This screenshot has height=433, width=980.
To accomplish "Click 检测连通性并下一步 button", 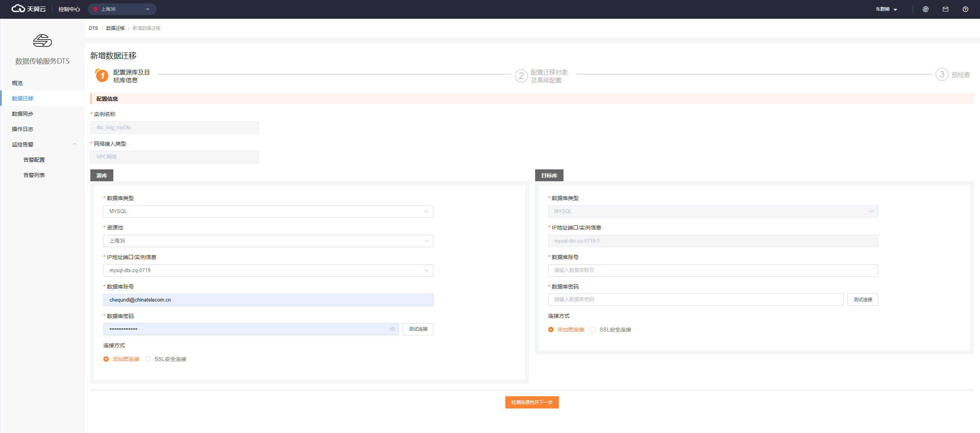I will (x=531, y=402).
